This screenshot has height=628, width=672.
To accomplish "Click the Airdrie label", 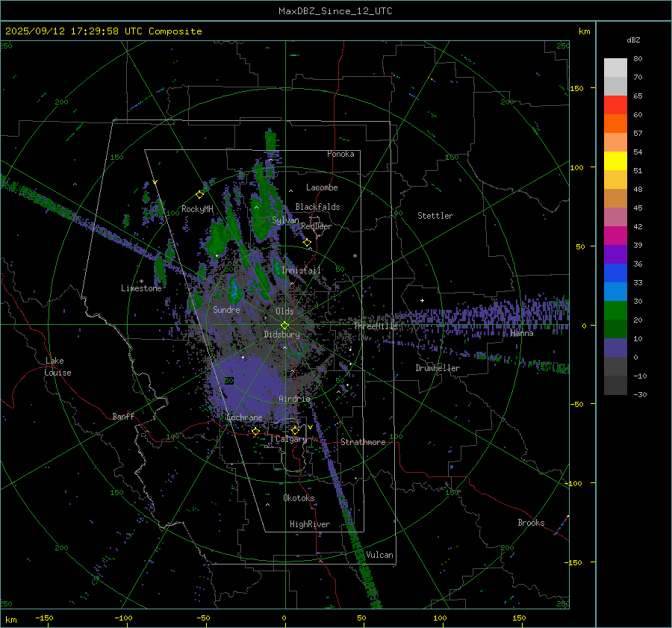I will point(294,399).
